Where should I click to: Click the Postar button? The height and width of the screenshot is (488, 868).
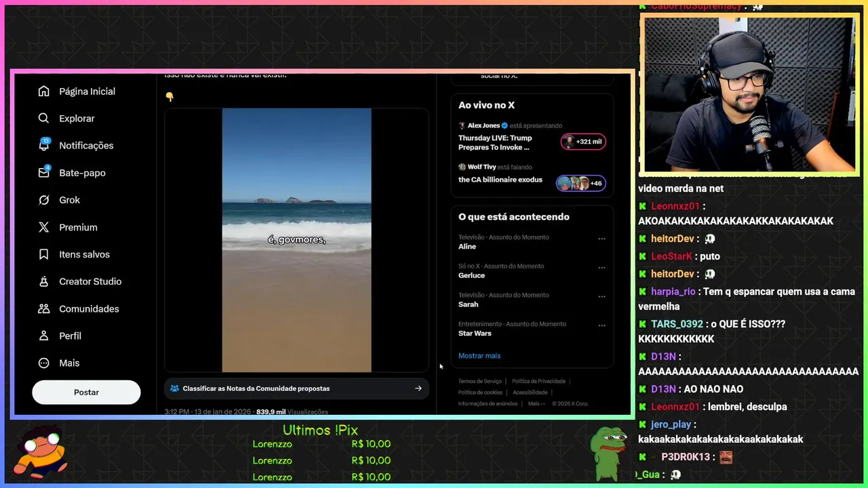point(86,392)
